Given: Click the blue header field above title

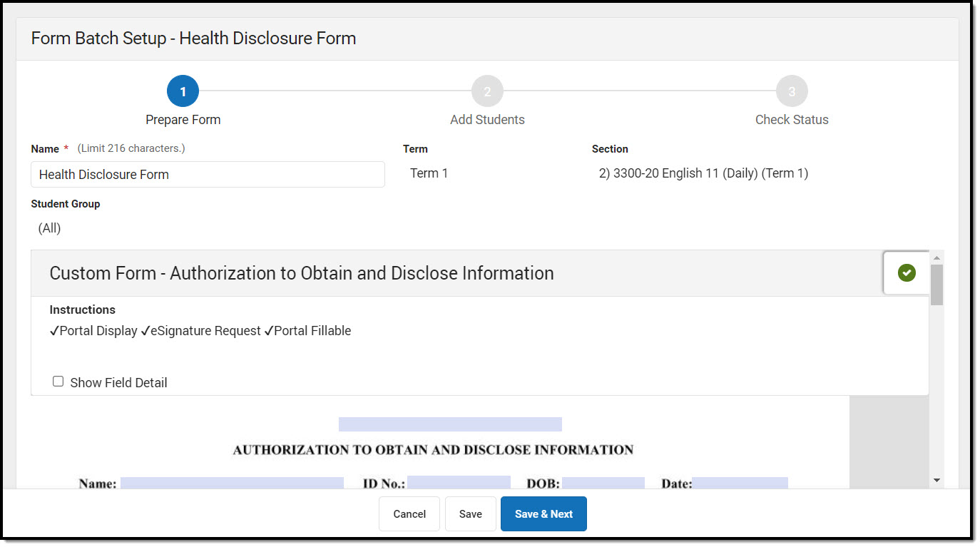Looking at the screenshot, I should [x=450, y=424].
